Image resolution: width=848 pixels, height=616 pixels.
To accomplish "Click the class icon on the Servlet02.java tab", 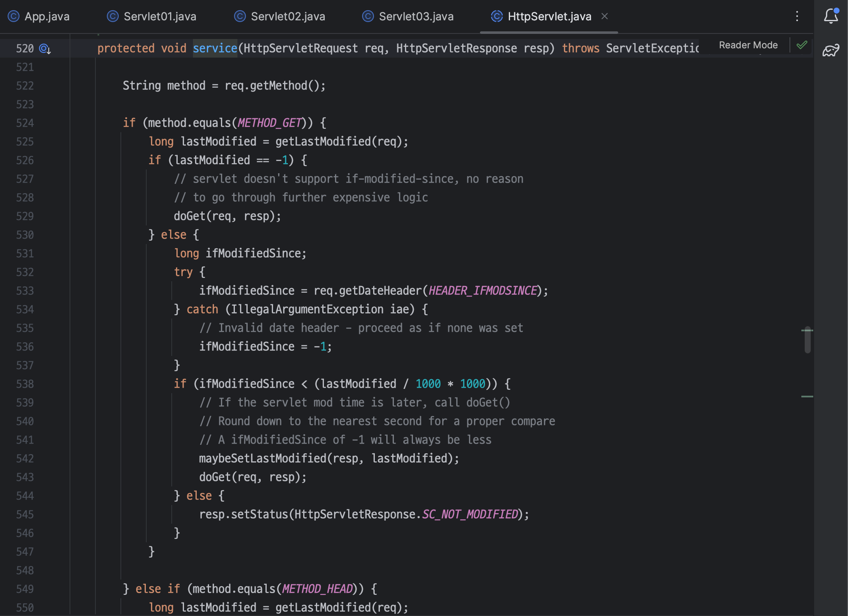I will (x=240, y=16).
